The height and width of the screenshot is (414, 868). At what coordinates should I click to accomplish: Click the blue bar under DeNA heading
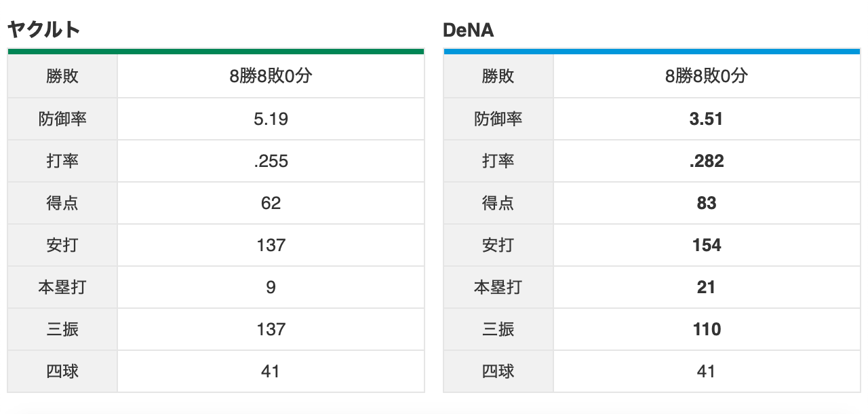[652, 51]
